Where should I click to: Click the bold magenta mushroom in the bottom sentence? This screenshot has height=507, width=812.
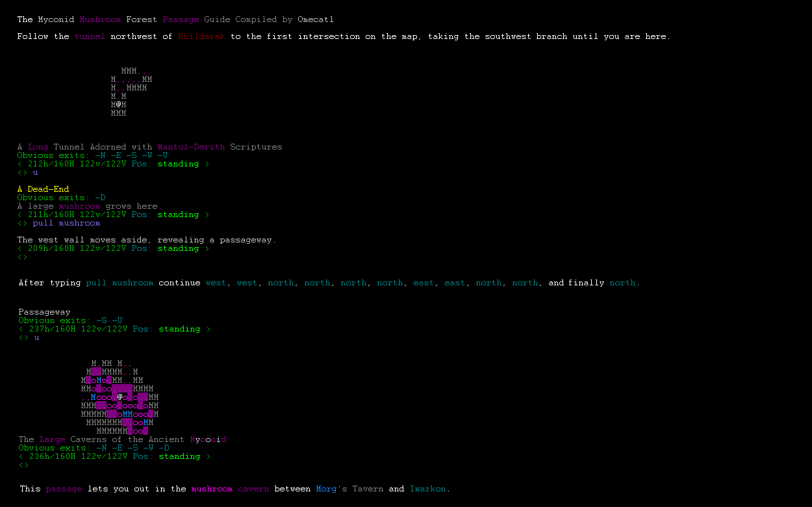pos(212,489)
